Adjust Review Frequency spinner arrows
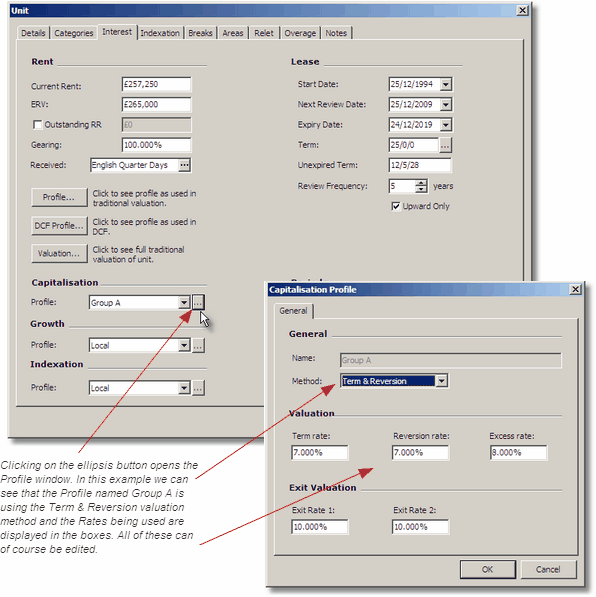 click(421, 186)
